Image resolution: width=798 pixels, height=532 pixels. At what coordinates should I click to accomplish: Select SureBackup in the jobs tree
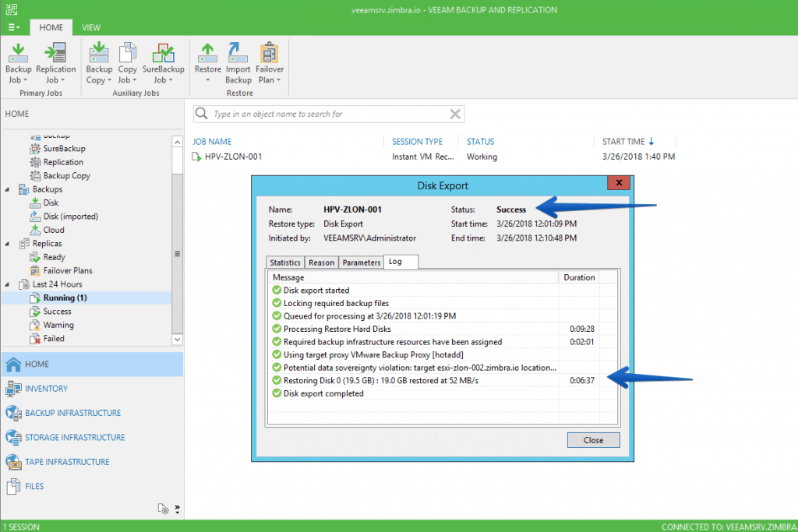tap(64, 149)
